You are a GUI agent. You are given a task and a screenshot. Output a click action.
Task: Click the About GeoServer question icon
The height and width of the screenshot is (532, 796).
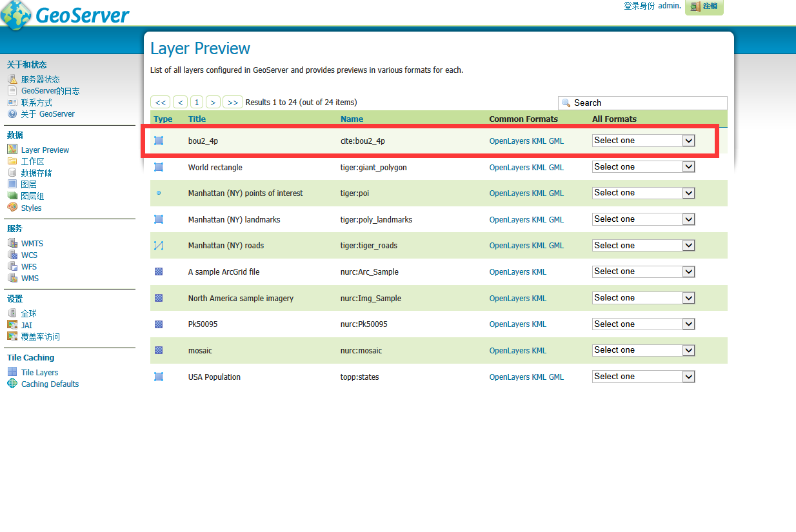tap(12, 113)
